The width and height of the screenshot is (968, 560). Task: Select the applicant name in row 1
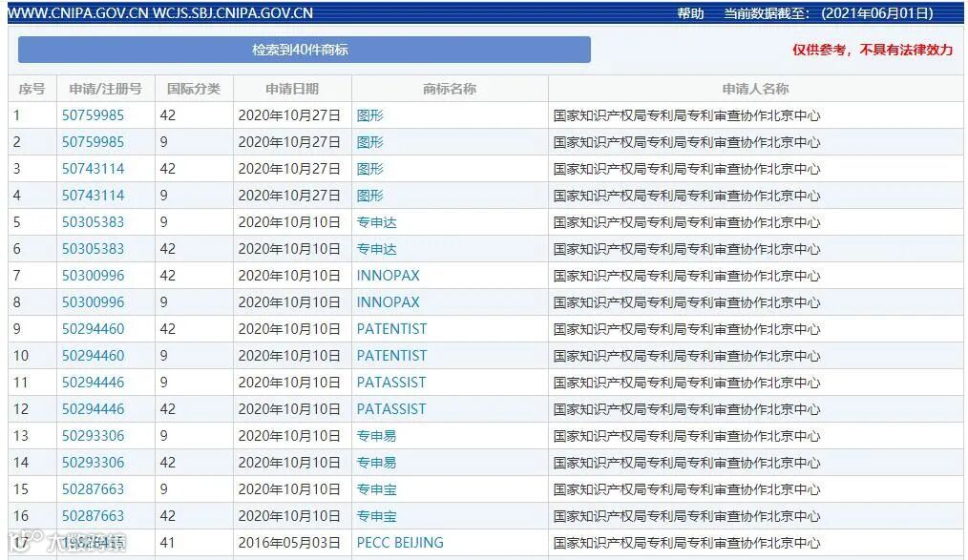(686, 115)
